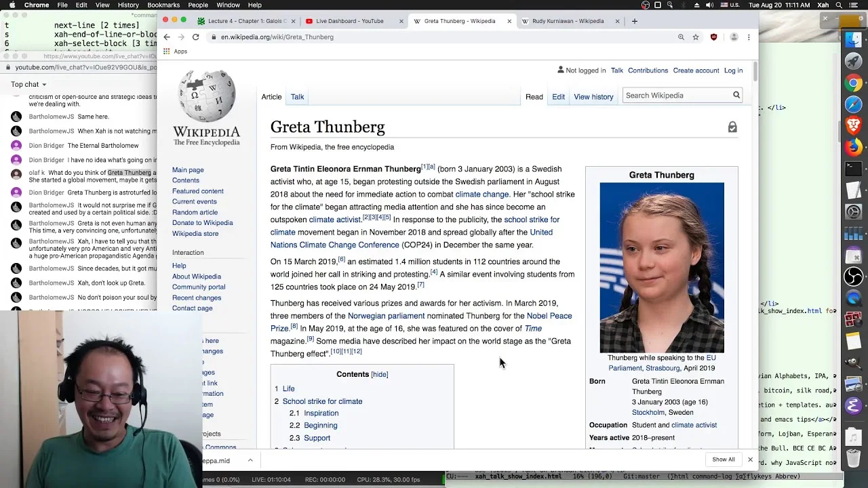Switch to Live Dashboard YouTube tab
Image resolution: width=868 pixels, height=488 pixels.
click(x=349, y=21)
